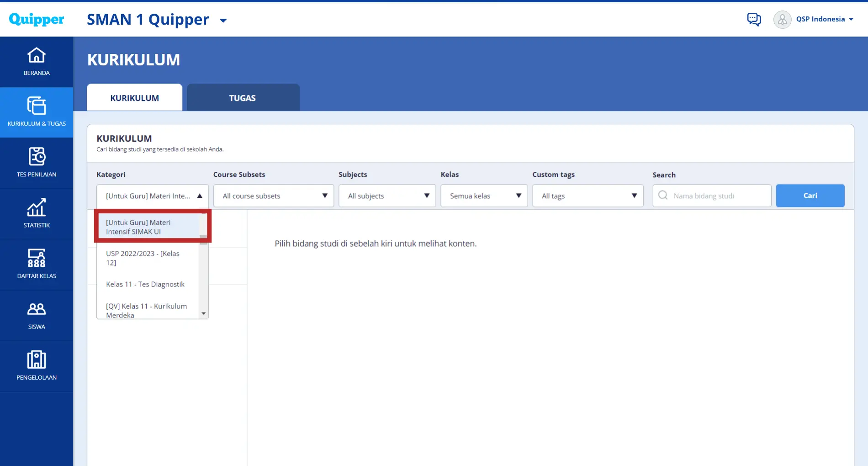Click the Kategori list scrollbar down arrow
The height and width of the screenshot is (466, 868).
[204, 313]
